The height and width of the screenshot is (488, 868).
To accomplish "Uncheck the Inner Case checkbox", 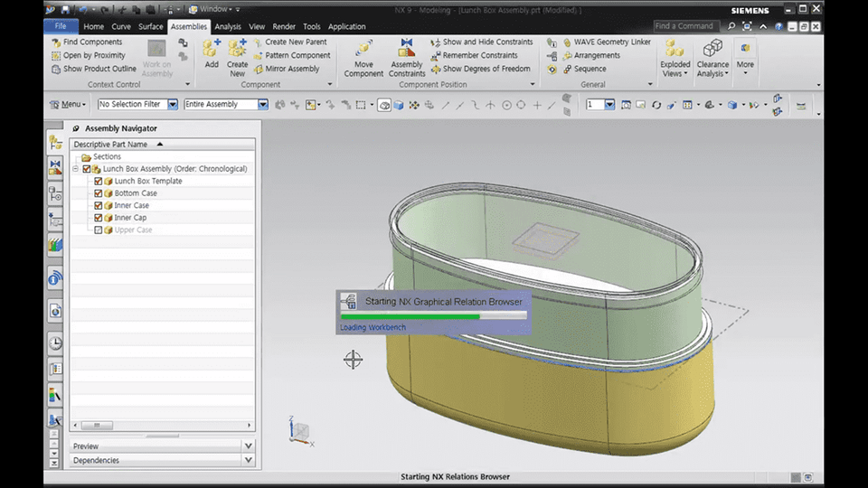I will coord(98,205).
